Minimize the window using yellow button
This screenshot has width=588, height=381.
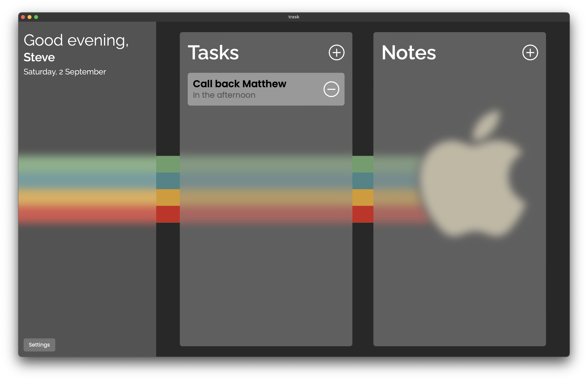point(29,17)
